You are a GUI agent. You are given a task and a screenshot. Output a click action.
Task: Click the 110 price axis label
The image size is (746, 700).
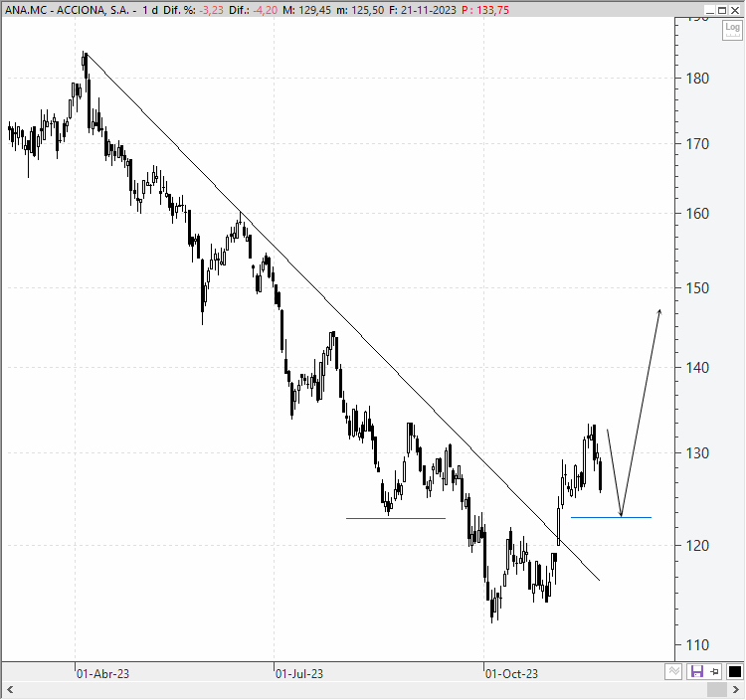click(697, 645)
